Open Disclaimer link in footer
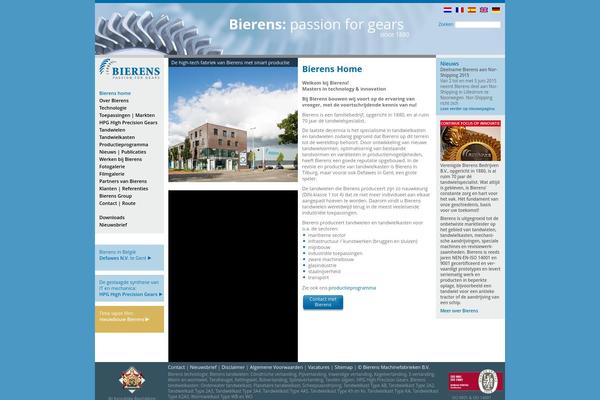 coord(233,367)
